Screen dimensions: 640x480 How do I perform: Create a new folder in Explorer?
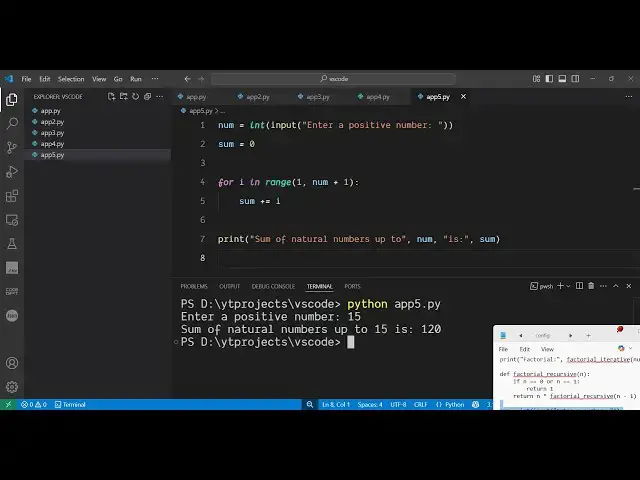point(123,96)
